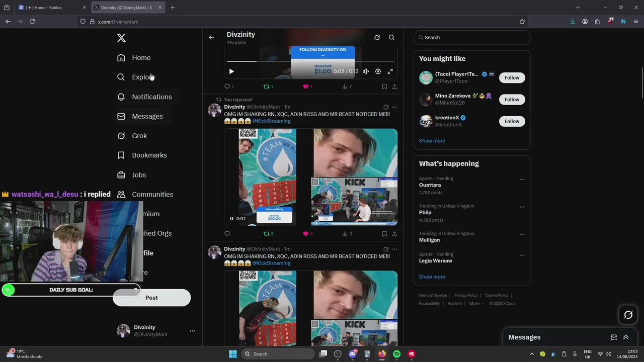Compose new message in Messages drawer
The height and width of the screenshot is (362, 644).
(x=614, y=337)
